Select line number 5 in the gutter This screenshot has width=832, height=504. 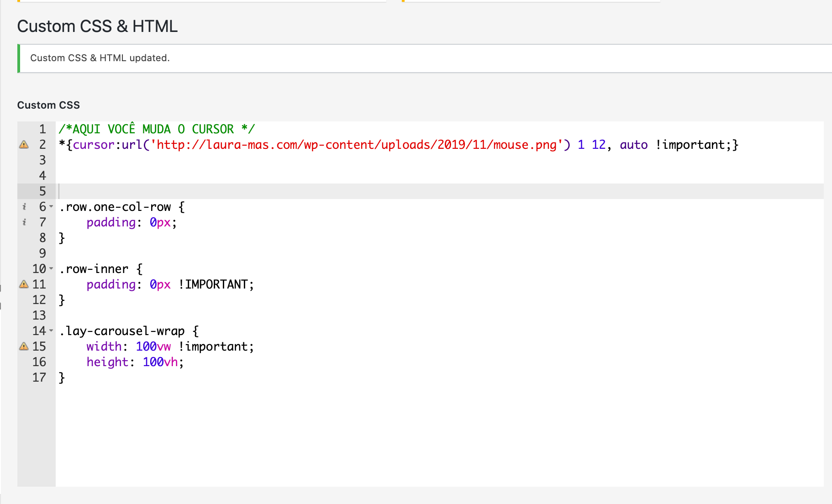point(42,191)
